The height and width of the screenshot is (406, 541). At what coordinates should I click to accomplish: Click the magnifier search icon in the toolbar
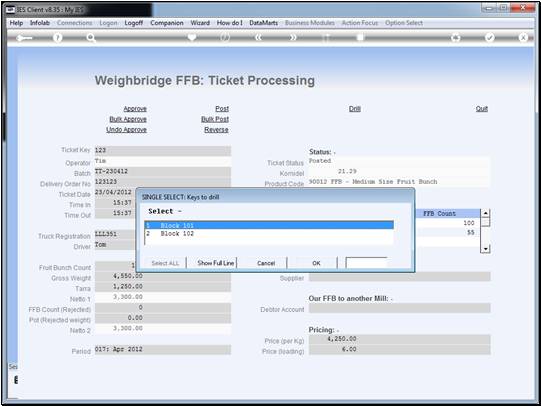point(91,37)
